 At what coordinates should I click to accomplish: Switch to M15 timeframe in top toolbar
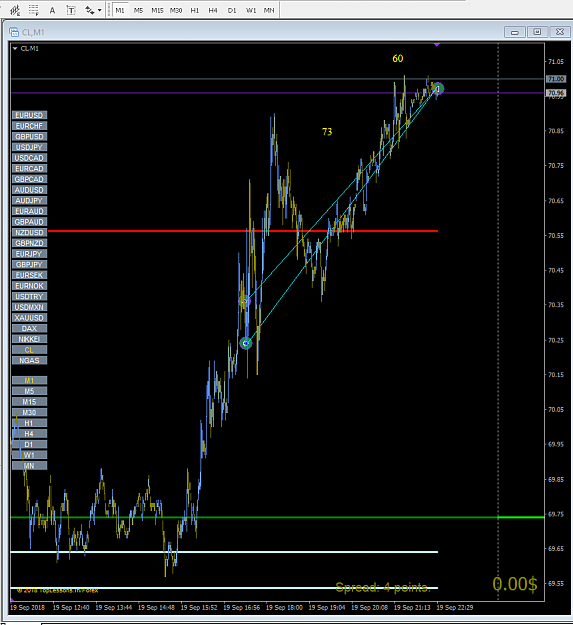pos(157,10)
